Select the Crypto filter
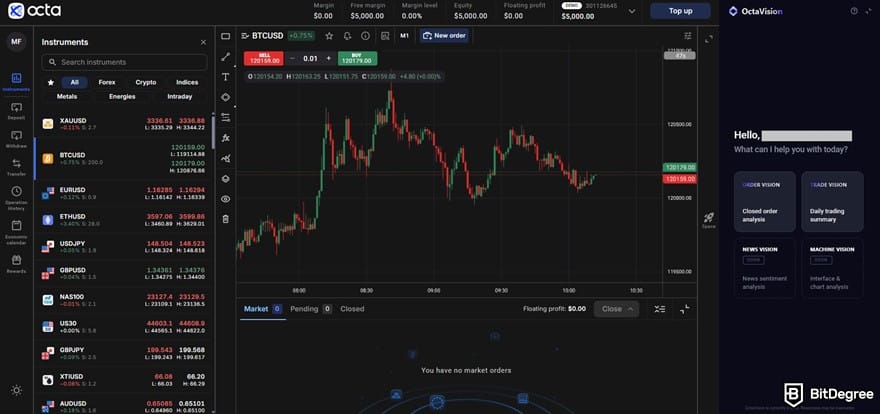880x414 pixels. click(146, 82)
